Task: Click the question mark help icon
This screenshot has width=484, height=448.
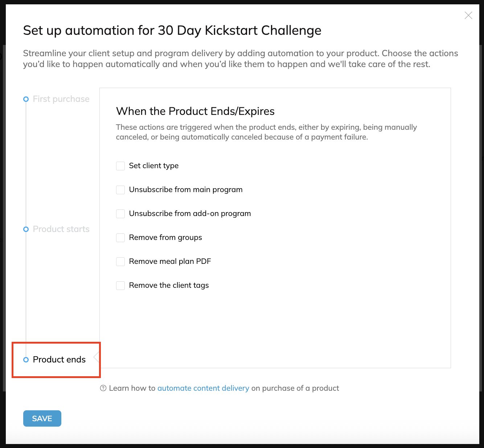Action: [103, 388]
